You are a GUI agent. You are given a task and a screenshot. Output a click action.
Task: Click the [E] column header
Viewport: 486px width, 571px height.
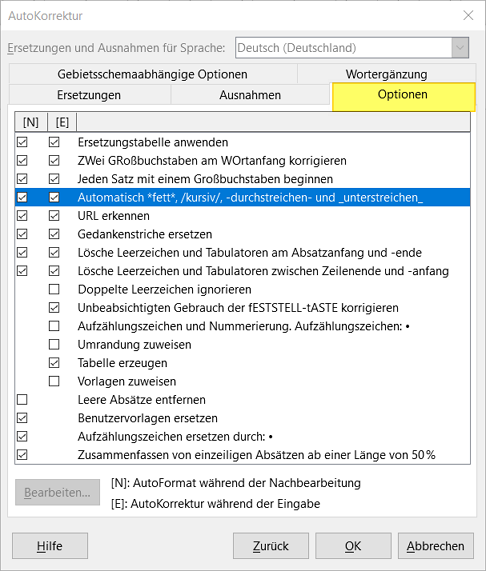click(62, 122)
